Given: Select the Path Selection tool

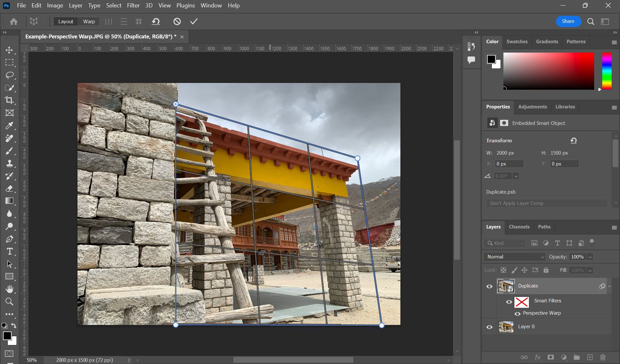Looking at the screenshot, I should (9, 264).
